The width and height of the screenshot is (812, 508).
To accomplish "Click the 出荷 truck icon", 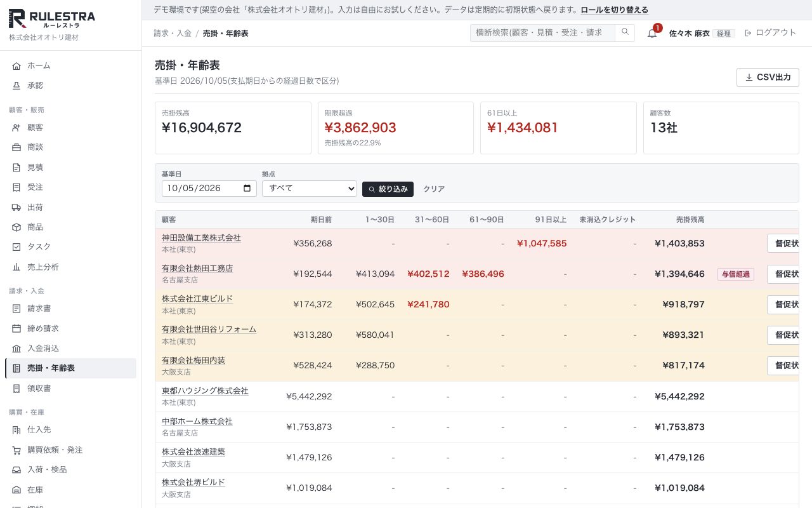I will click(x=16, y=207).
